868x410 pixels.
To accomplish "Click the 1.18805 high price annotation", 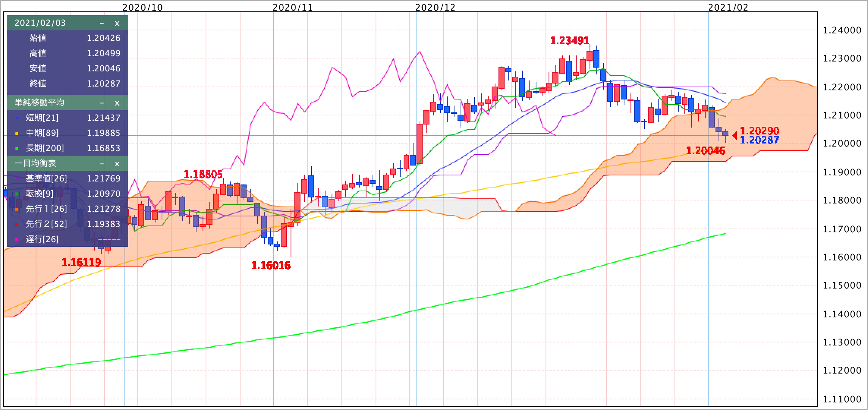I will tap(203, 174).
